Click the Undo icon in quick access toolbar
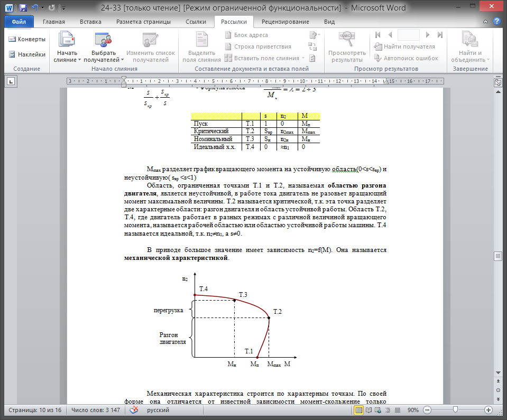Viewport: 507px width, 420px height. tap(34, 8)
